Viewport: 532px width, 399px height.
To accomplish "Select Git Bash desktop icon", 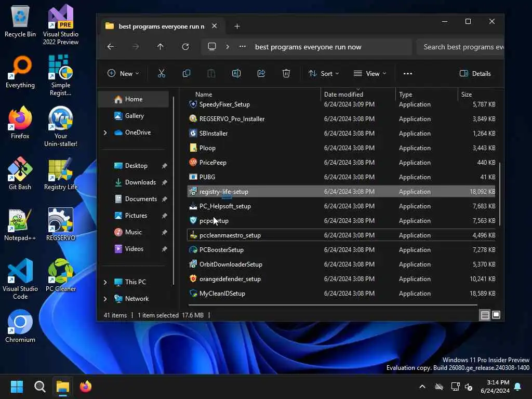I will (20, 174).
